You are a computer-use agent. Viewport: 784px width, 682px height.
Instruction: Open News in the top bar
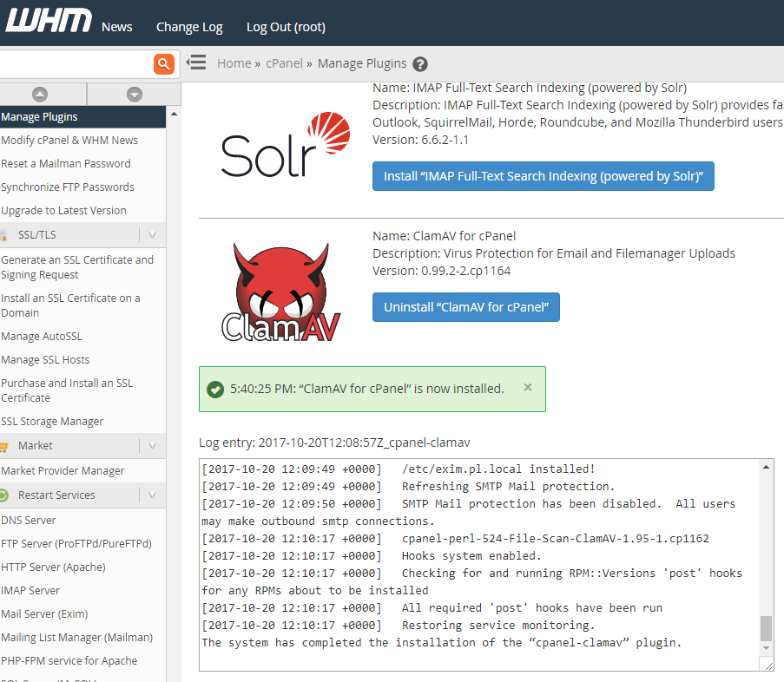(117, 27)
